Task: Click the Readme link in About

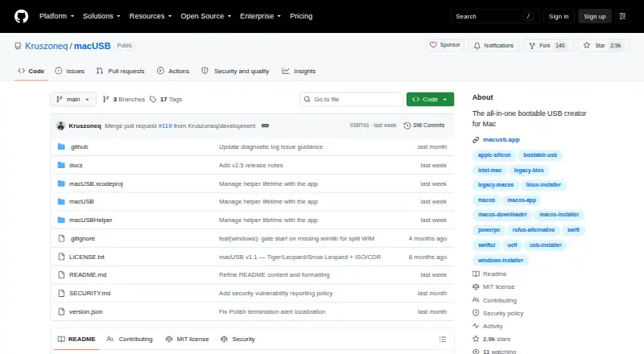Action: tap(489, 274)
